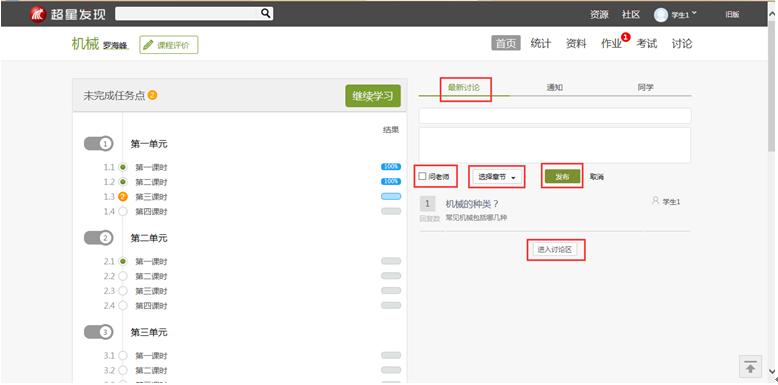Collapse the 第二单元 toggle
The width and height of the screenshot is (778, 385).
(x=99, y=238)
